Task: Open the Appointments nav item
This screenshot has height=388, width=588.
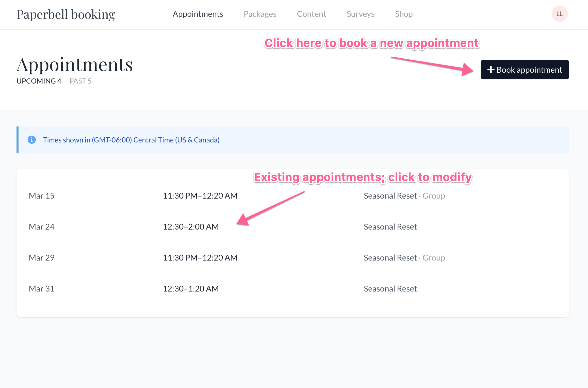Action: [x=198, y=14]
